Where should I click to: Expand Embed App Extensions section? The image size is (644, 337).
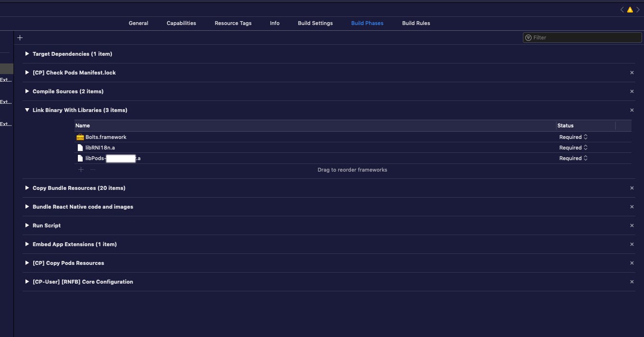27,244
